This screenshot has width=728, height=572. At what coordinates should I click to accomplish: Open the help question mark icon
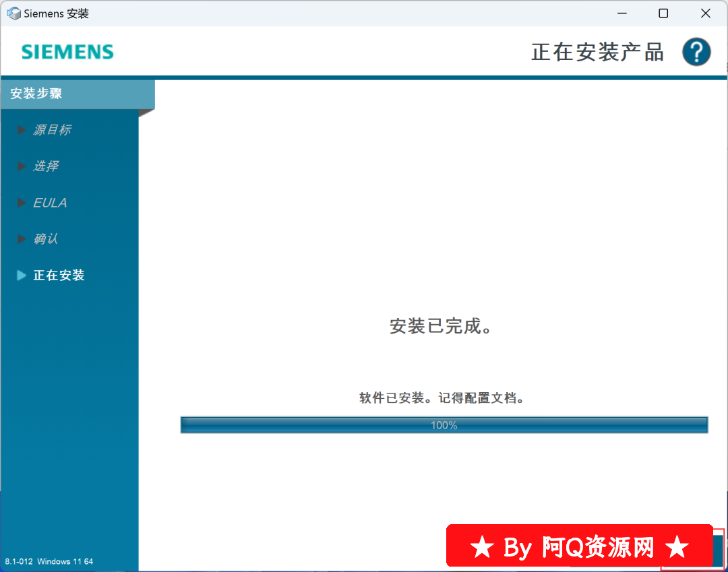point(696,52)
